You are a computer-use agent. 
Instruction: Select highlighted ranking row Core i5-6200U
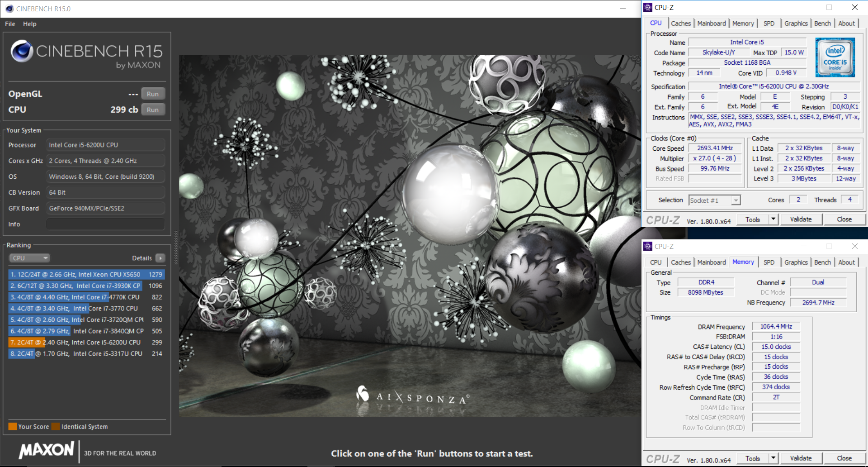click(86, 342)
